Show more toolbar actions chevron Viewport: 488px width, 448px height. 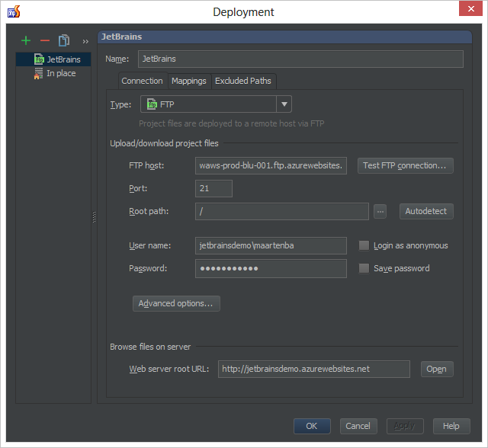(85, 41)
